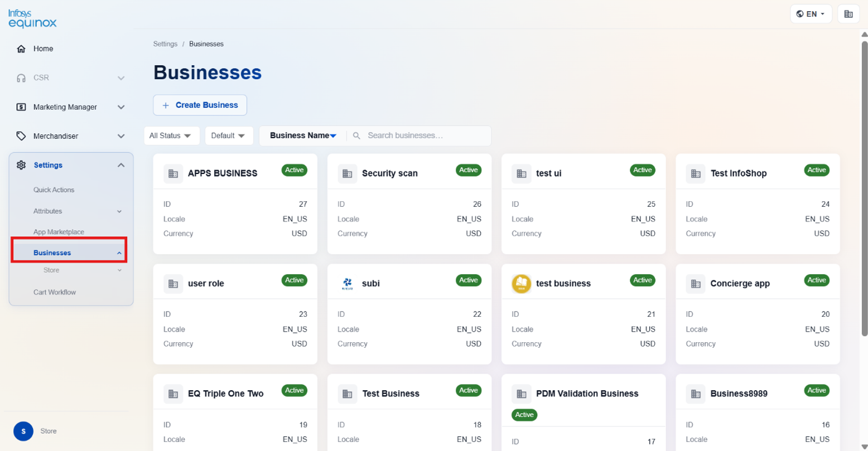Open Quick Actions under Settings
868x451 pixels.
tap(54, 190)
